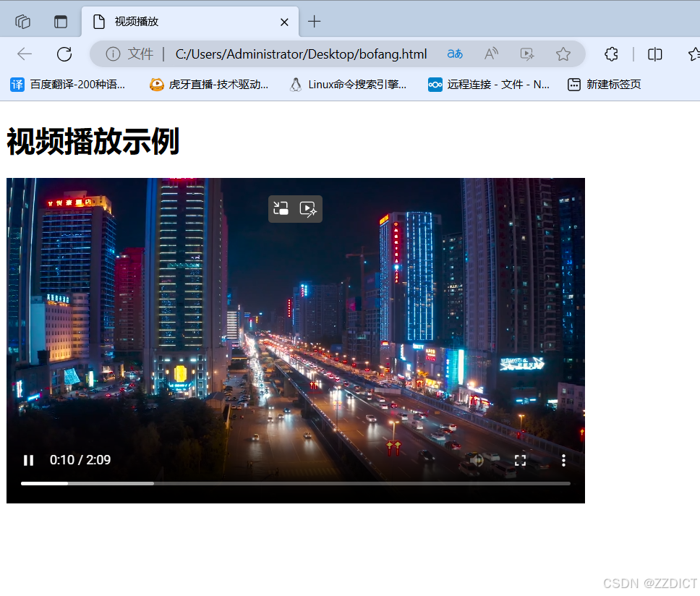This screenshot has height=596, width=700.
Task: Open the tab actions menu
Action: [x=61, y=22]
